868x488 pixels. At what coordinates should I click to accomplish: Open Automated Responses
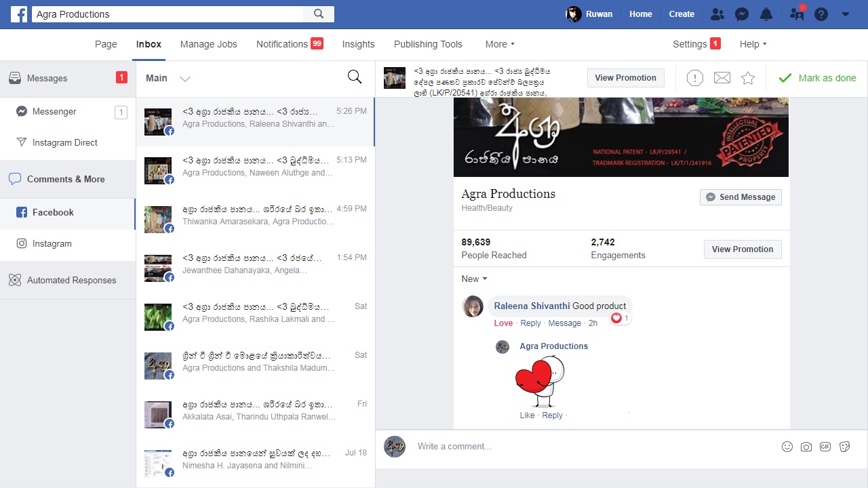68,281
